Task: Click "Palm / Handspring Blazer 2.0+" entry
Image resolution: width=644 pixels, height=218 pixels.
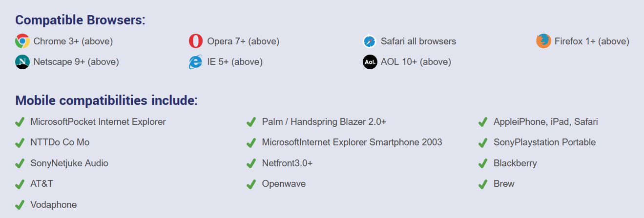Action: tap(324, 122)
